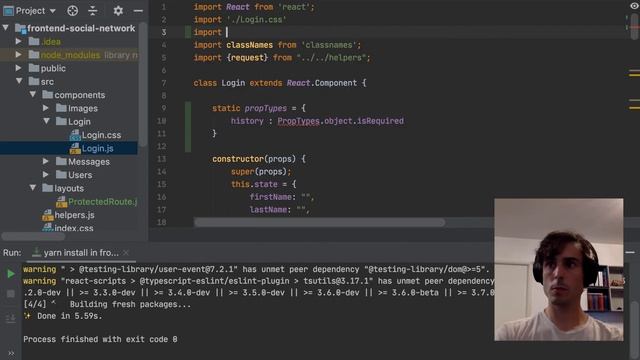
Task: Expand the Messages folder
Action: (x=46, y=161)
